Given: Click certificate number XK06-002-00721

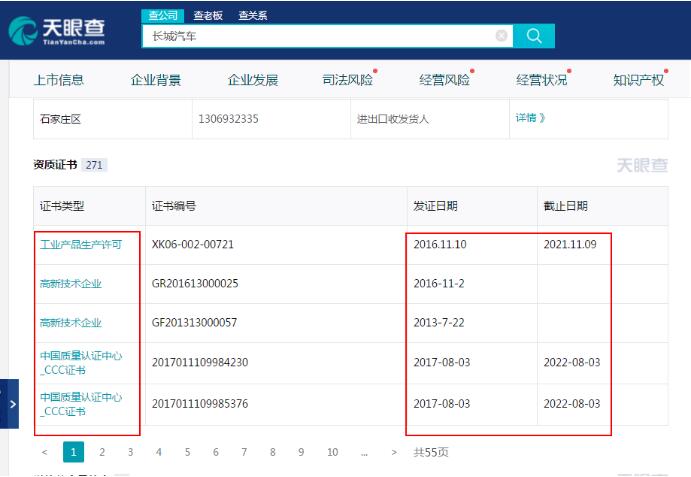Looking at the screenshot, I should click(193, 244).
